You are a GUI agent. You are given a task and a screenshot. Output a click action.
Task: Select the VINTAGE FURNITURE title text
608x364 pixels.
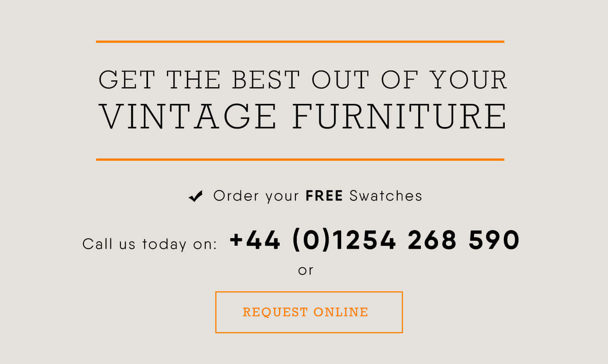[302, 114]
